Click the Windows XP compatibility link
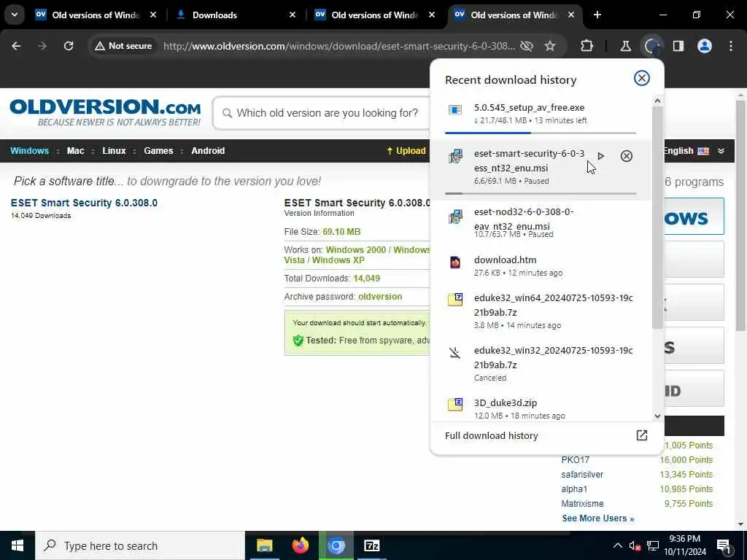This screenshot has height=560, width=747. coord(338,260)
